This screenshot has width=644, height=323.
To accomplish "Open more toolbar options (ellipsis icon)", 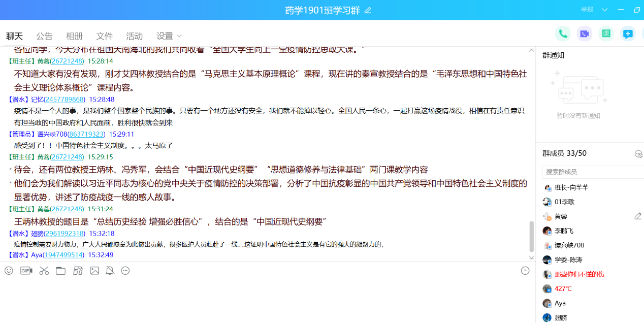I will coord(125,271).
